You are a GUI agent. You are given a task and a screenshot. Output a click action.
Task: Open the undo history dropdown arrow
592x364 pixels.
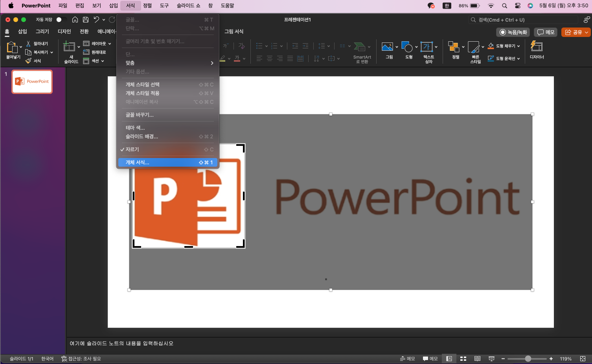click(x=104, y=20)
